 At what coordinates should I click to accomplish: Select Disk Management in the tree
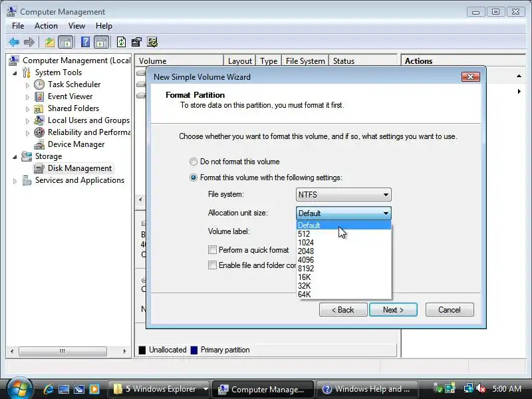coord(73,168)
